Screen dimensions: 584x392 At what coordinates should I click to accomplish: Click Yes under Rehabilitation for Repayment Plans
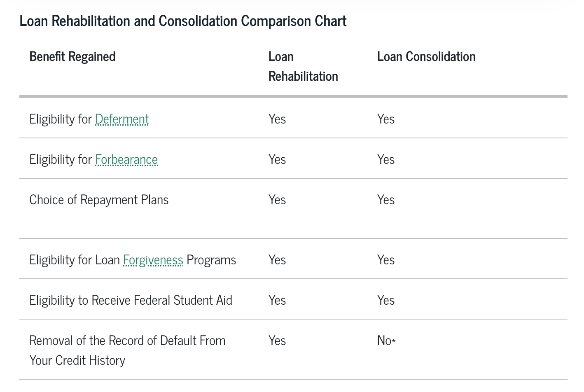point(277,200)
